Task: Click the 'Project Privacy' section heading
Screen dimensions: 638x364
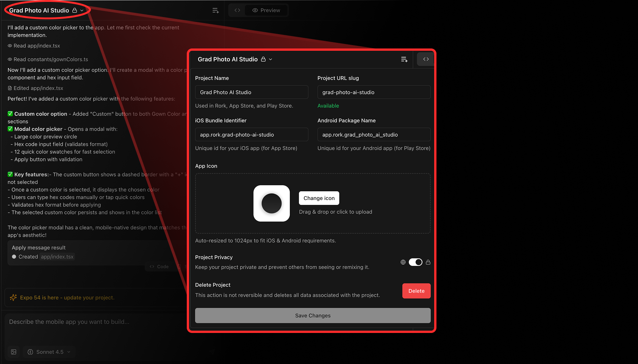Action: click(x=214, y=257)
